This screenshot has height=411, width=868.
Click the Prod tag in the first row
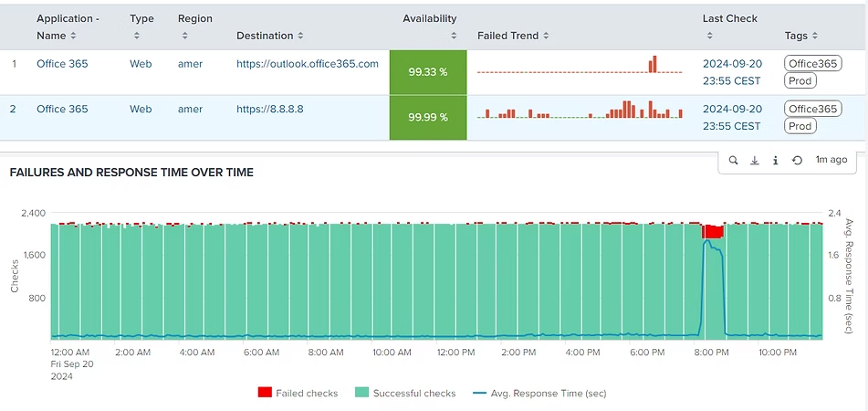pyautogui.click(x=800, y=80)
